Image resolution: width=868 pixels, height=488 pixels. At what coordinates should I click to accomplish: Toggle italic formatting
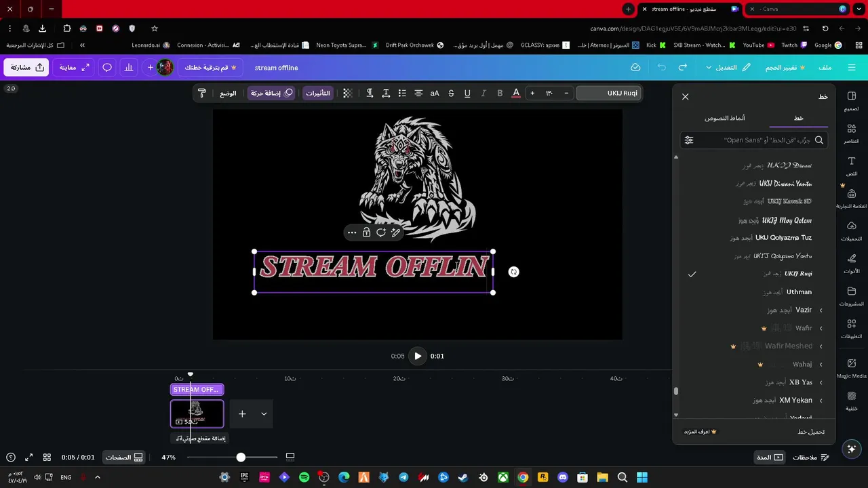(x=484, y=93)
